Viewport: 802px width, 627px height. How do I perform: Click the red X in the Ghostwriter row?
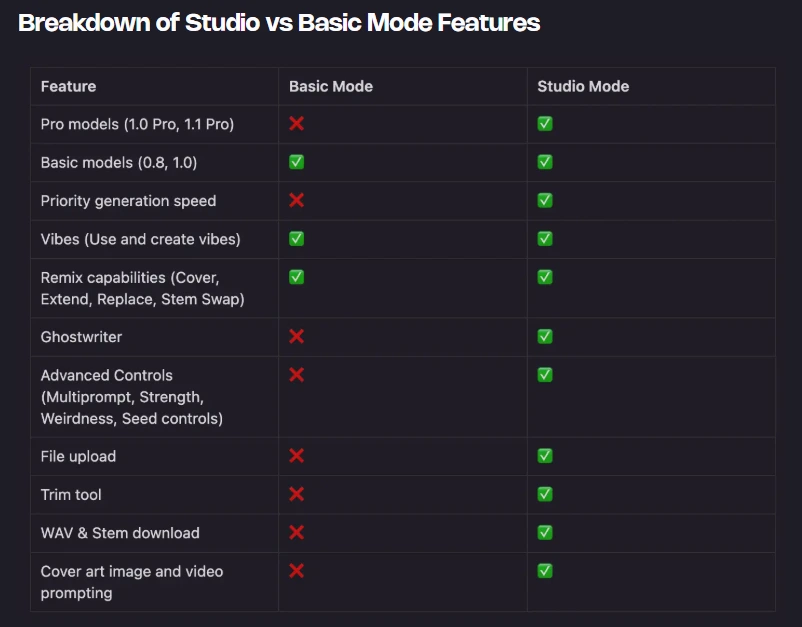tap(297, 336)
